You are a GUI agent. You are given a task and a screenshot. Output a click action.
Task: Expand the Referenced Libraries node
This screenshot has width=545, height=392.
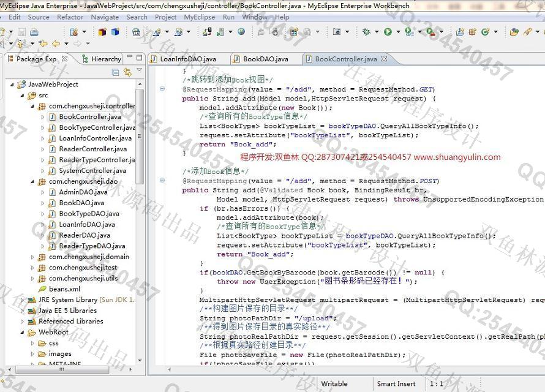(22, 322)
